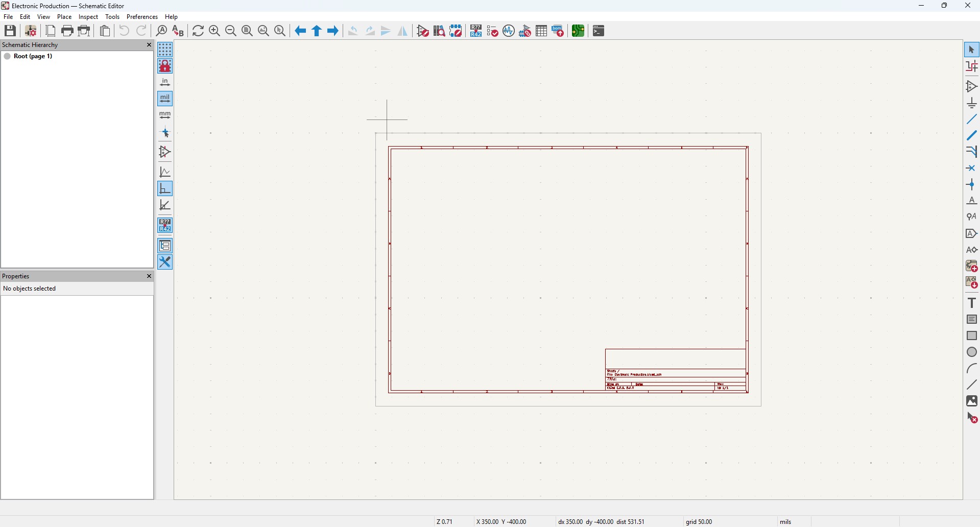Click Zoom to Selection icon
The height and width of the screenshot is (527, 980).
[280, 31]
